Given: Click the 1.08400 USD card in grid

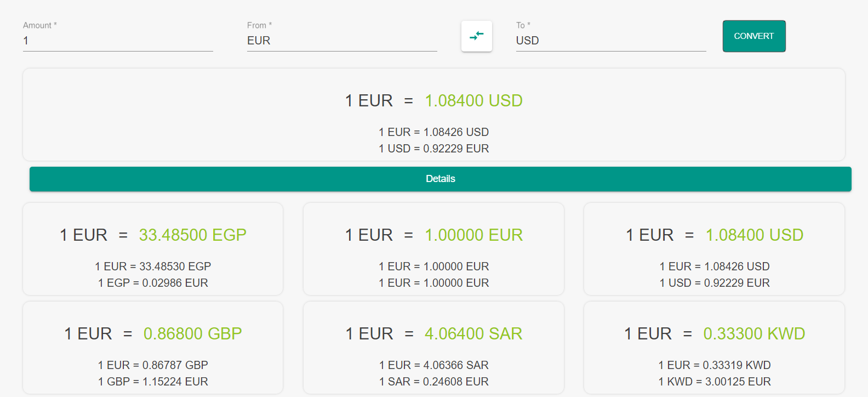Looking at the screenshot, I should point(714,249).
